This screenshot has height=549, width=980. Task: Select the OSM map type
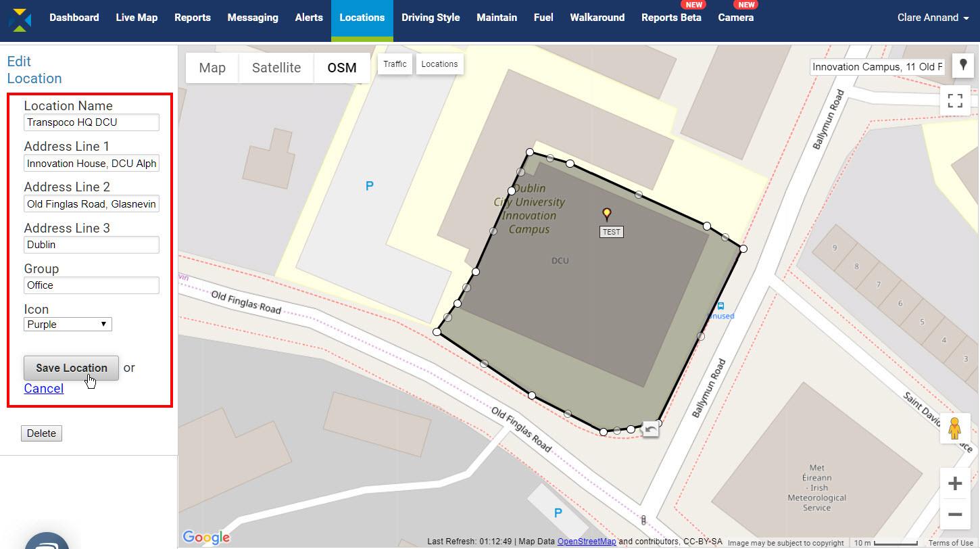[342, 68]
